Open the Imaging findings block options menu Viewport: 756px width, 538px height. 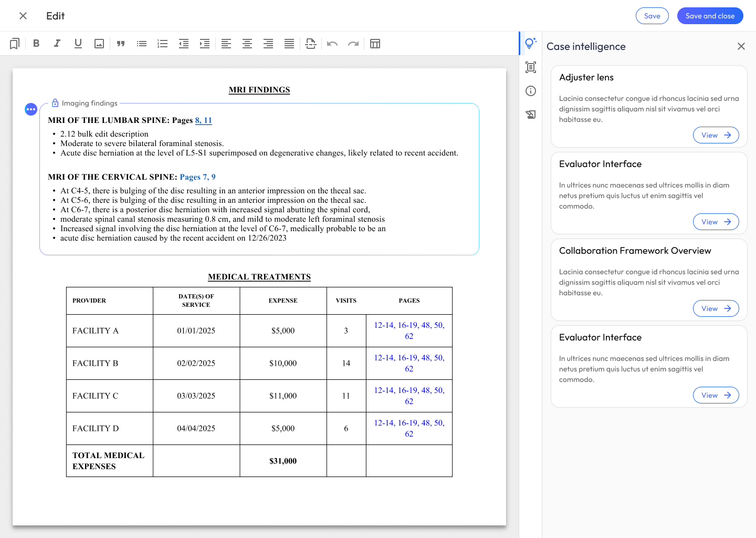tap(31, 109)
